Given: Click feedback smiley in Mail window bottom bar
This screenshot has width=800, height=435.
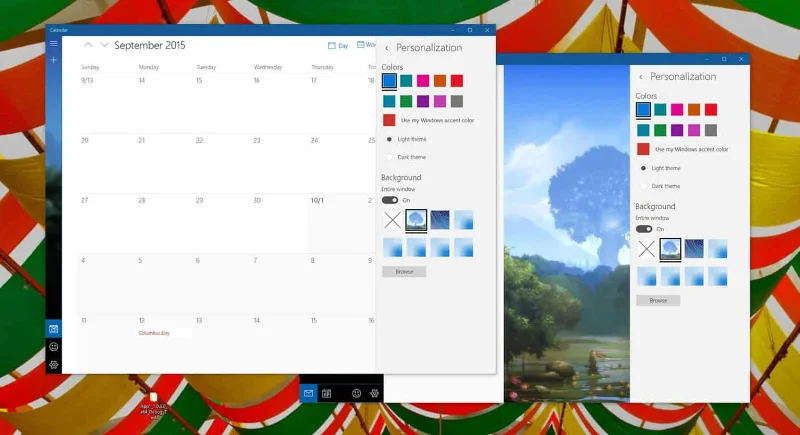Looking at the screenshot, I should point(356,393).
